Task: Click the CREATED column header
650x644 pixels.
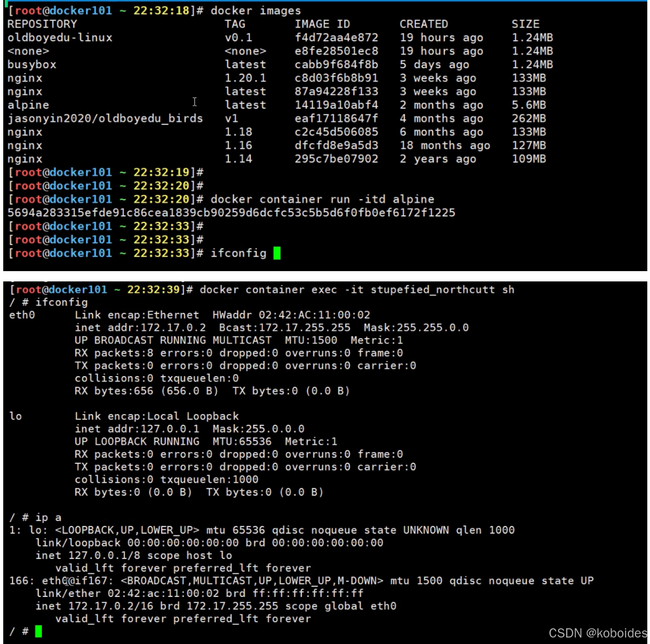Action: (x=424, y=24)
